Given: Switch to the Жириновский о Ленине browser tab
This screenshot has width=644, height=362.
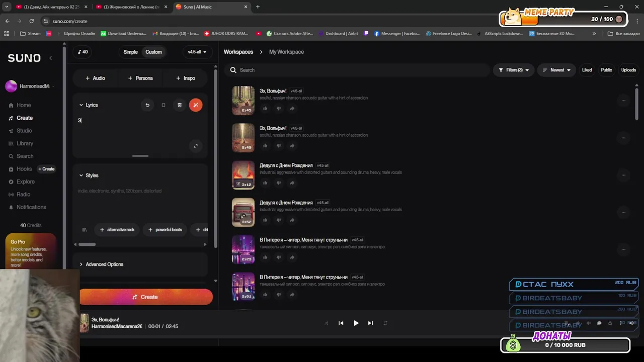Looking at the screenshot, I should coord(132,7).
